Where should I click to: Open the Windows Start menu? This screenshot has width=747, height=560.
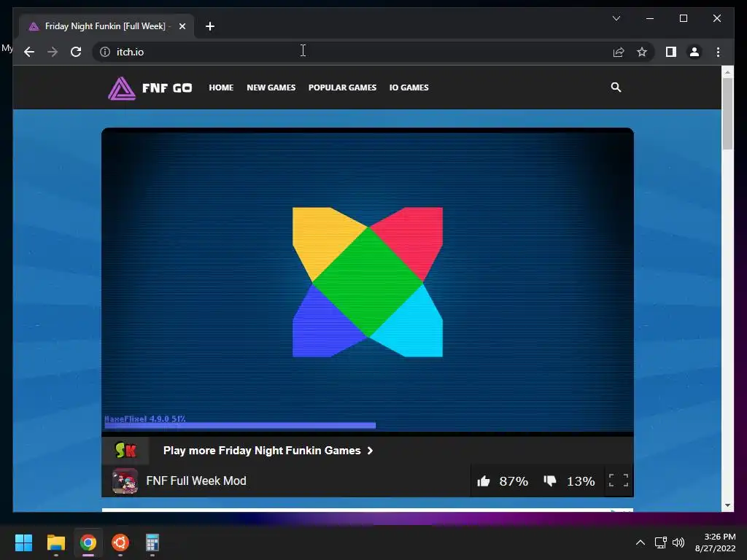click(23, 542)
